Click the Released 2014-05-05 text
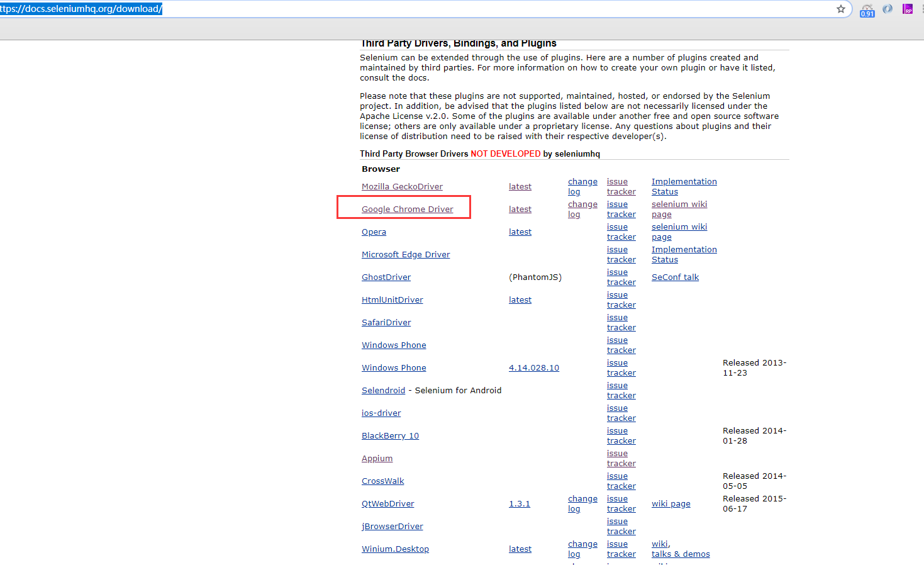The image size is (924, 565). coord(754,481)
